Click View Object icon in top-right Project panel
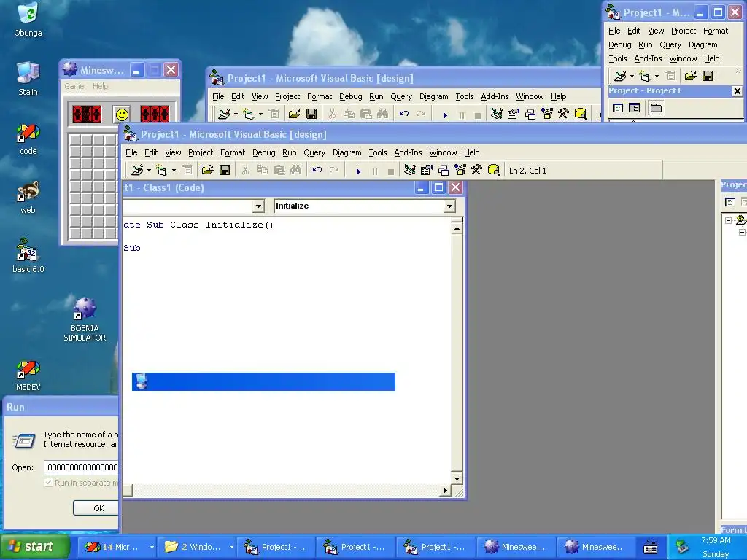The image size is (747, 560). pyautogui.click(x=634, y=108)
